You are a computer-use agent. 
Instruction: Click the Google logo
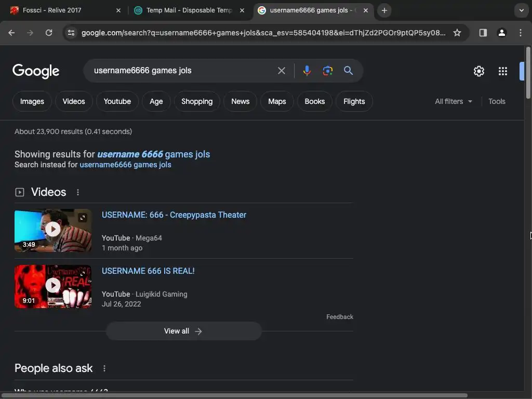click(36, 71)
